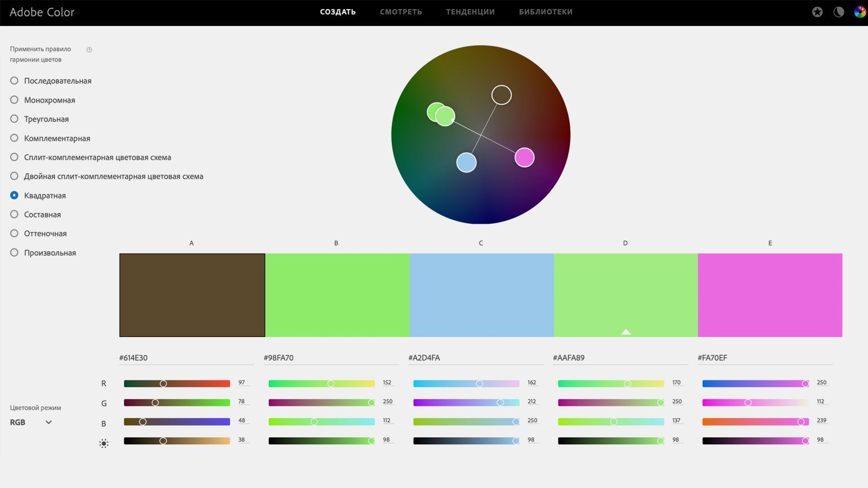This screenshot has width=868, height=488.
Task: Click B slider of color B
Action: 322,422
